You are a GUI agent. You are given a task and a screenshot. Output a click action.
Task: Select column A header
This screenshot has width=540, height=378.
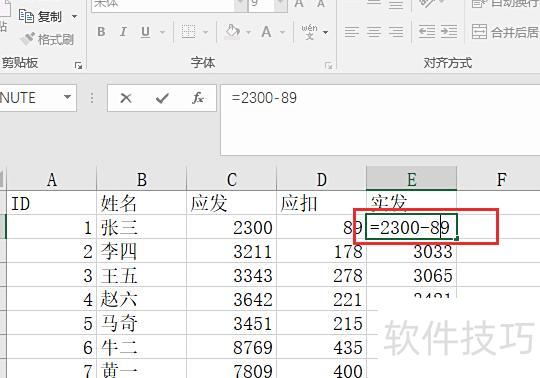click(x=52, y=179)
